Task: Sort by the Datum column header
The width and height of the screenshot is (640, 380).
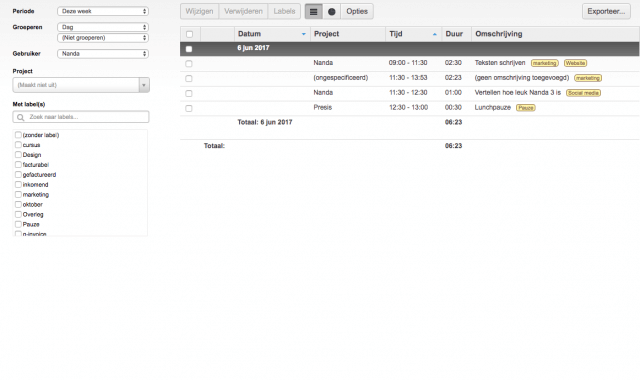Action: tap(272, 34)
